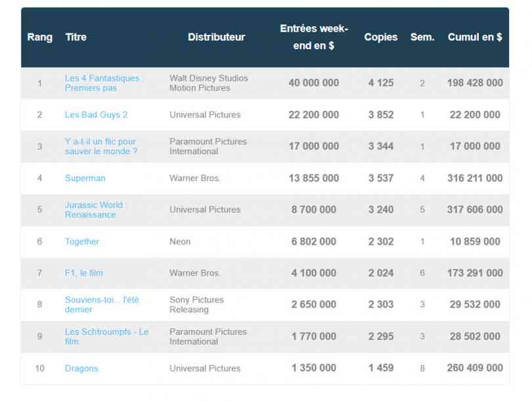Open the Les Bad Guys 2 link
Image resolution: width=532 pixels, height=401 pixels.
pyautogui.click(x=96, y=115)
